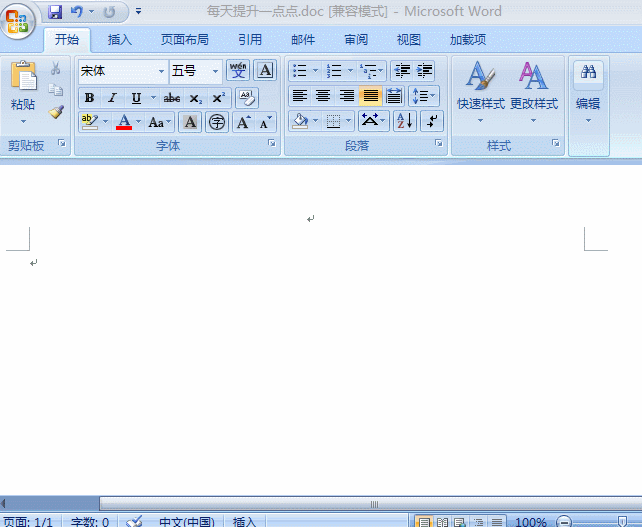This screenshot has height=527, width=642.
Task: Open font color dropdown arrow
Action: click(138, 122)
